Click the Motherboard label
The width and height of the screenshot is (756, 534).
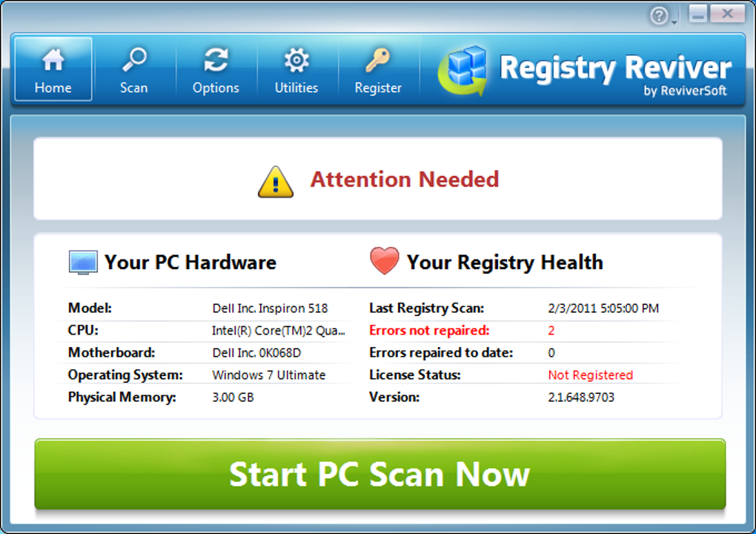click(111, 352)
